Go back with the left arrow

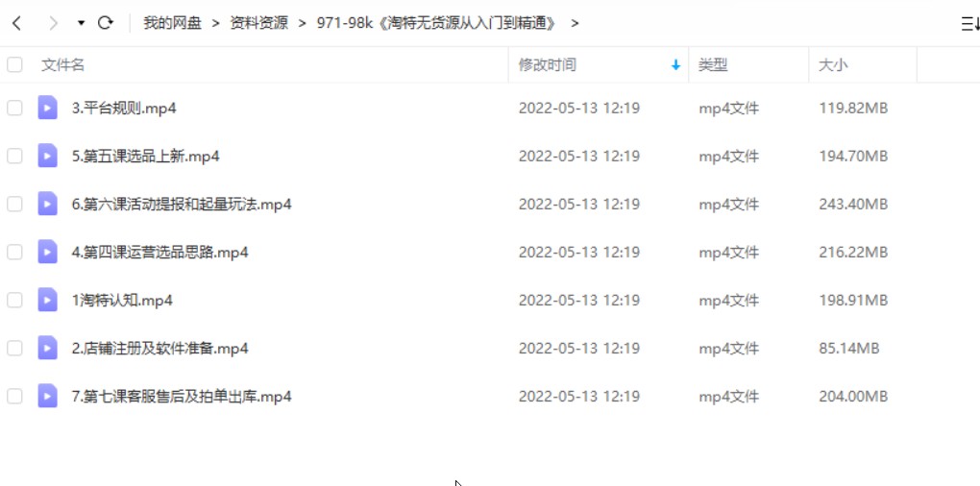(17, 24)
